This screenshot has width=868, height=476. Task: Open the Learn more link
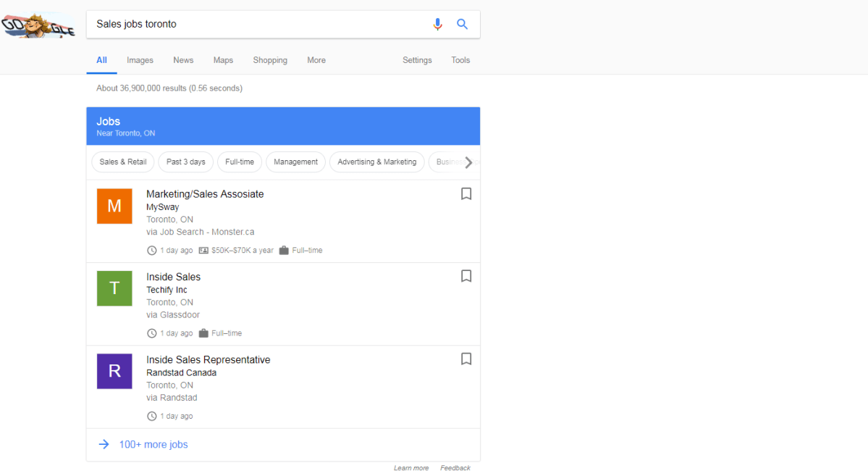tap(411, 468)
